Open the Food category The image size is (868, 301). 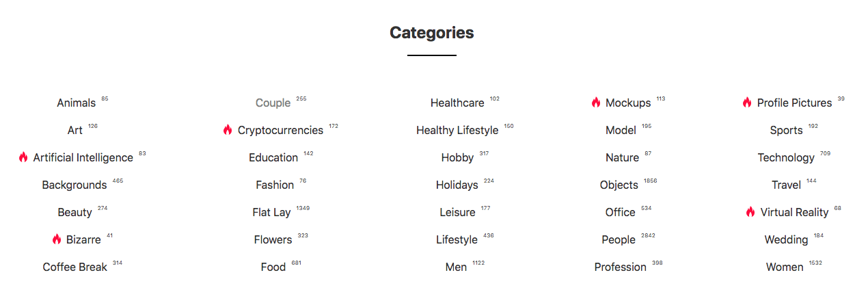click(x=273, y=267)
